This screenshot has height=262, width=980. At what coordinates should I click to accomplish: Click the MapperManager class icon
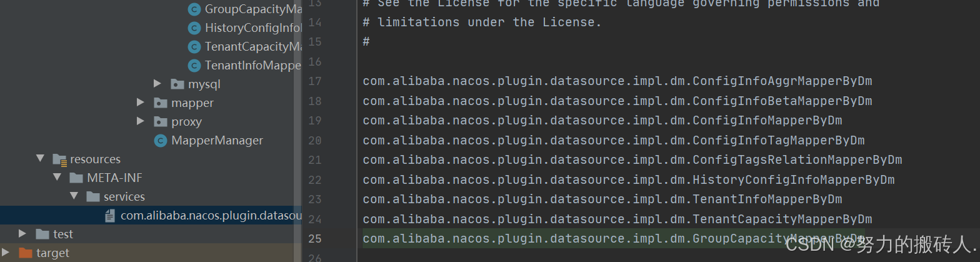(161, 140)
